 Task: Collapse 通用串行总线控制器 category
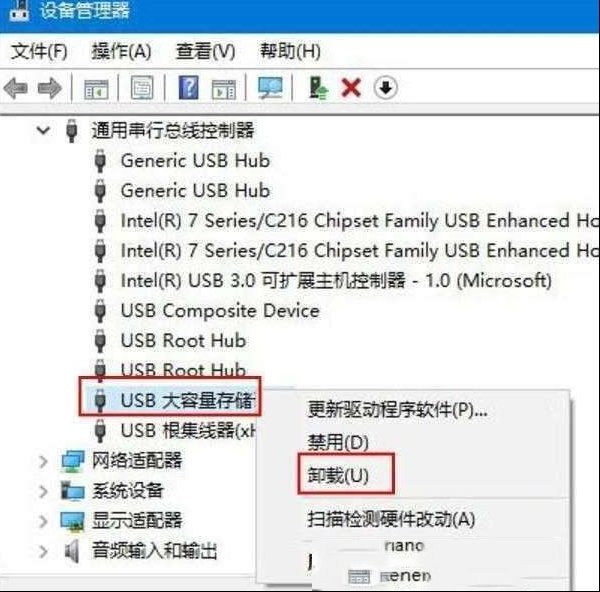point(43,130)
